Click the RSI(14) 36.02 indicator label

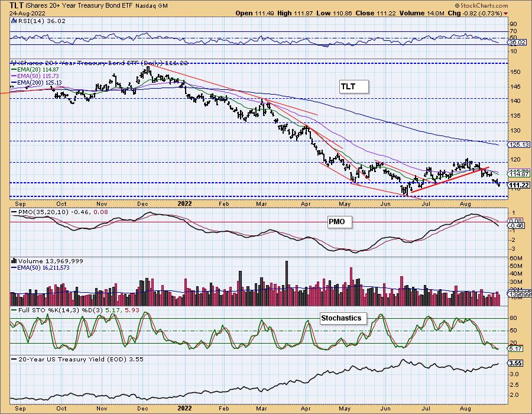coord(42,21)
